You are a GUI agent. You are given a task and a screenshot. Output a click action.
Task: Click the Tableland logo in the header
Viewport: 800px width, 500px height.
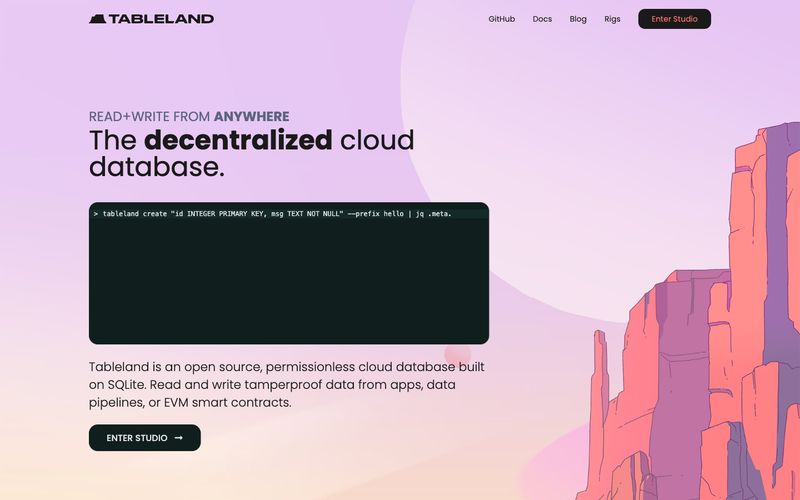(x=152, y=19)
